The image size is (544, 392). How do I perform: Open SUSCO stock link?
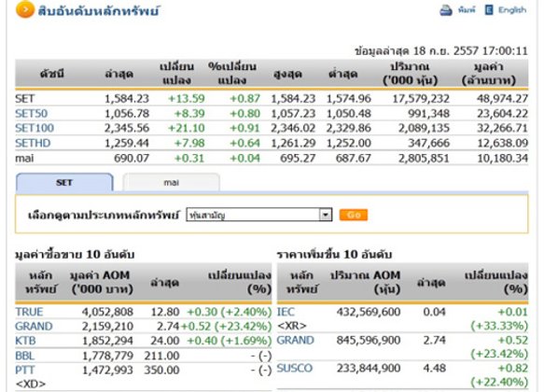coord(295,368)
